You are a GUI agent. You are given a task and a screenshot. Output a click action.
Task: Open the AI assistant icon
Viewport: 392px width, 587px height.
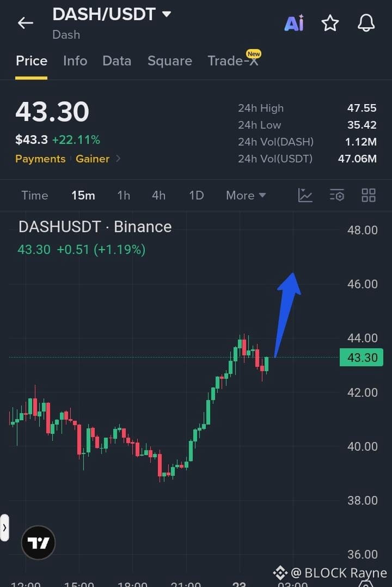point(294,23)
